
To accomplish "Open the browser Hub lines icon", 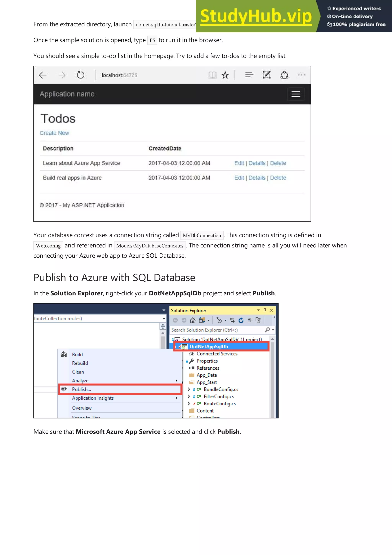I will [249, 75].
